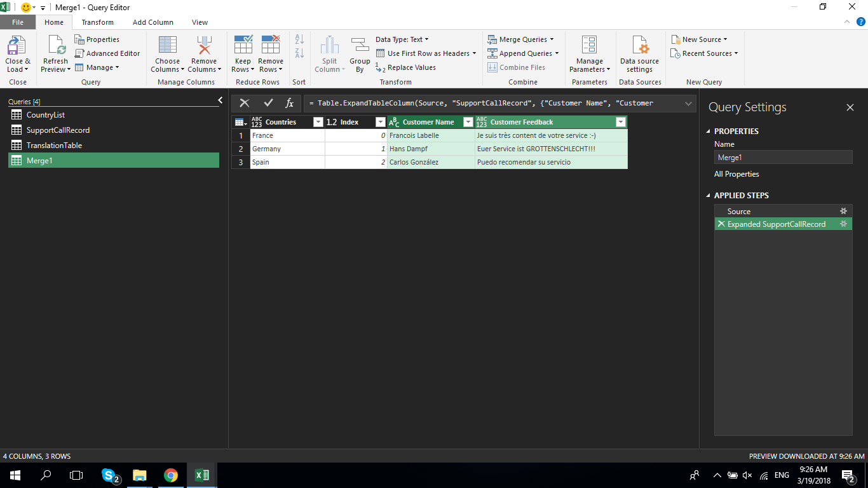This screenshot has height=488, width=868.
Task: Click the All Properties link
Action: coord(737,173)
